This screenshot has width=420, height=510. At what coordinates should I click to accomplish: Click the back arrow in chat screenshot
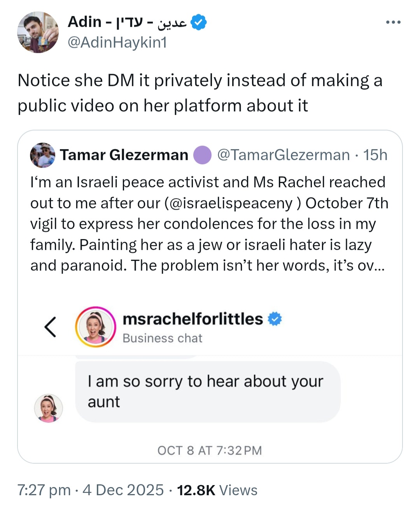(50, 327)
